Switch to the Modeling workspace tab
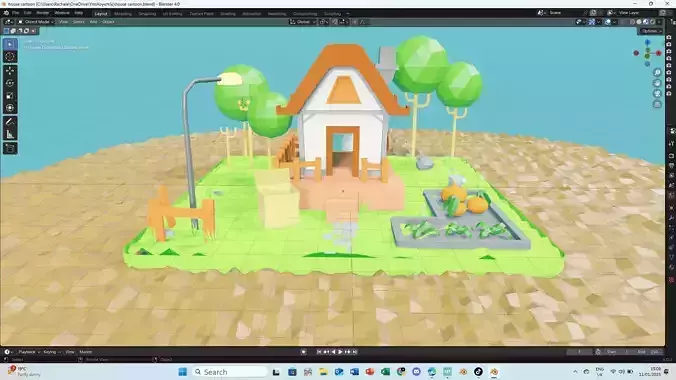Viewport: 676px width, 380px height. pyautogui.click(x=123, y=14)
